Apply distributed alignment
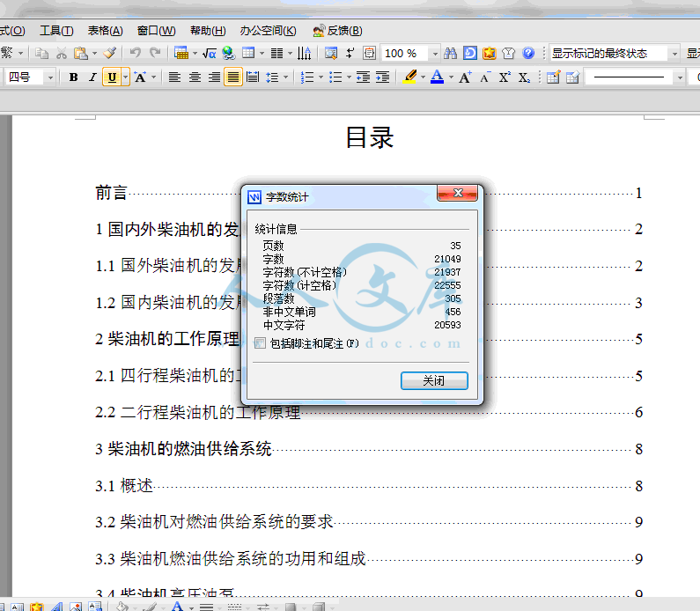 tap(253, 77)
